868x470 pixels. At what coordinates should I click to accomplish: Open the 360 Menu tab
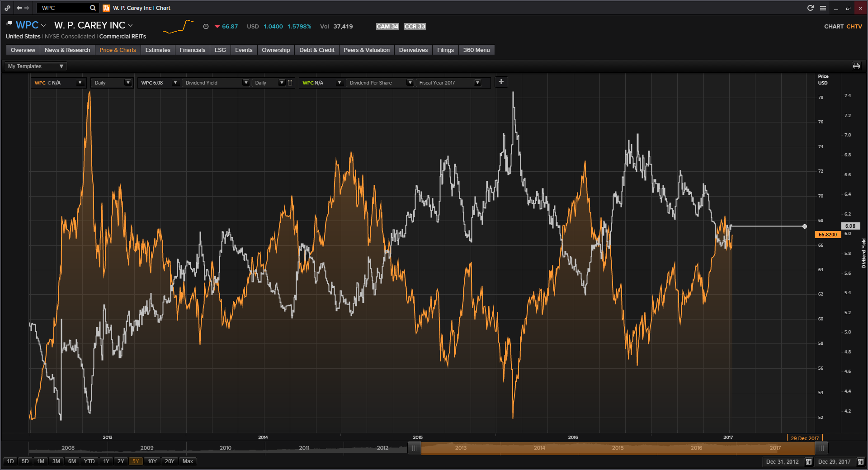coord(476,50)
